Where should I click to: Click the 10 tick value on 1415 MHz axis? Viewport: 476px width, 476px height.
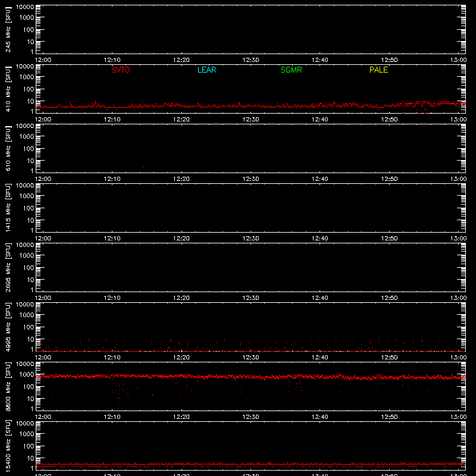(x=30, y=220)
